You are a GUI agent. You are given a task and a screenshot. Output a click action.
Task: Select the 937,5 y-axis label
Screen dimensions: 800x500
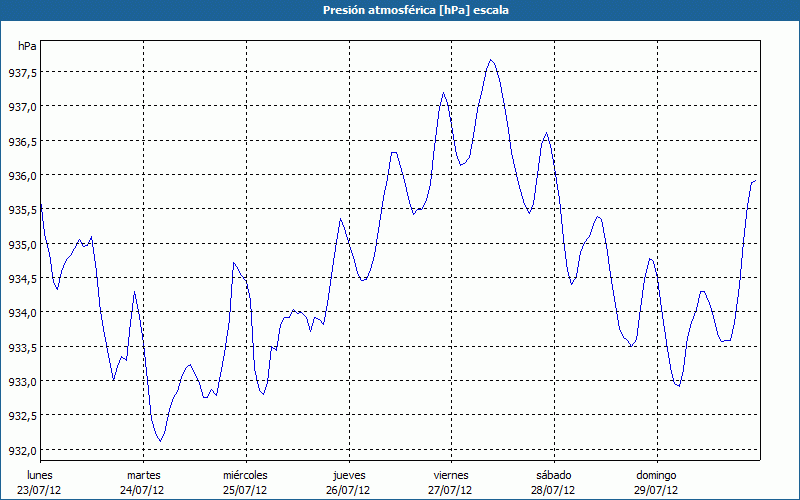coord(22,73)
